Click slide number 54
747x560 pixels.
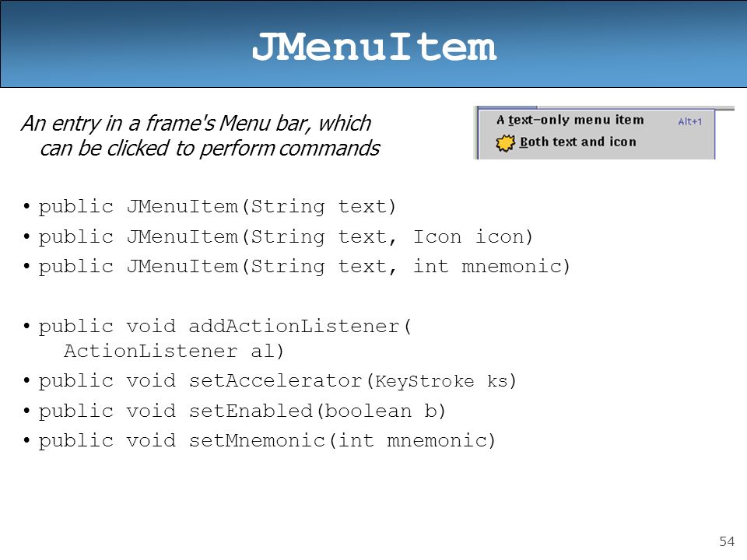pyautogui.click(x=727, y=541)
